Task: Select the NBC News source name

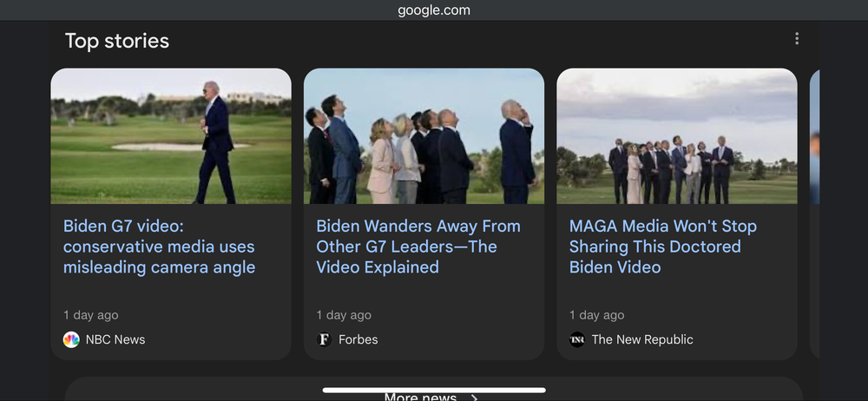Action: [115, 339]
